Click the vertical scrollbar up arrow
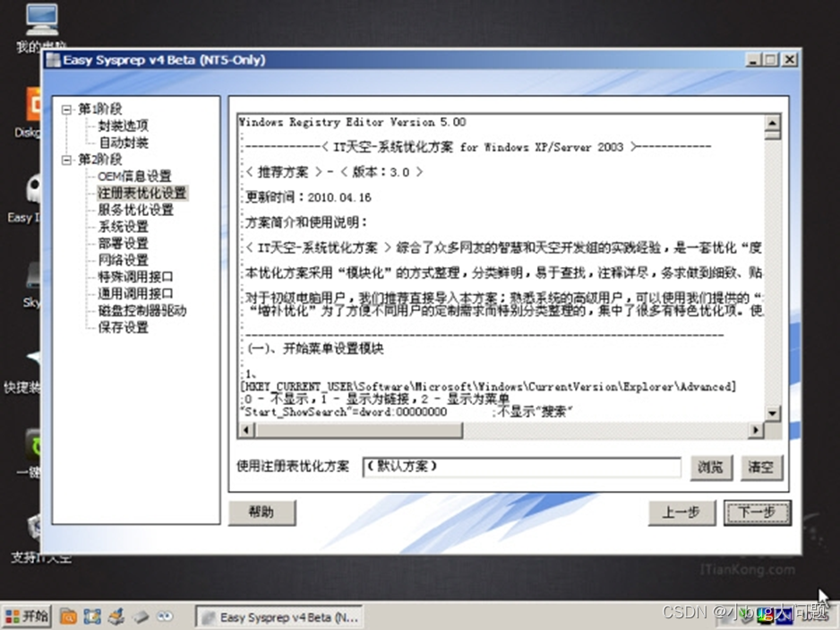This screenshot has width=840, height=630. point(772,124)
